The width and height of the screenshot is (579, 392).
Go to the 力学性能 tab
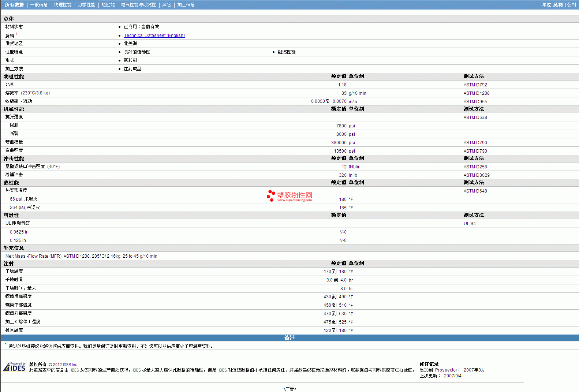tap(86, 5)
